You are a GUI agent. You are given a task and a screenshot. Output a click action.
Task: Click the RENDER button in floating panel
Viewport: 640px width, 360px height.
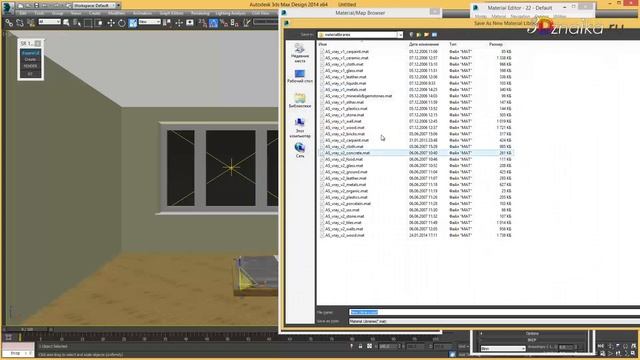(31, 66)
